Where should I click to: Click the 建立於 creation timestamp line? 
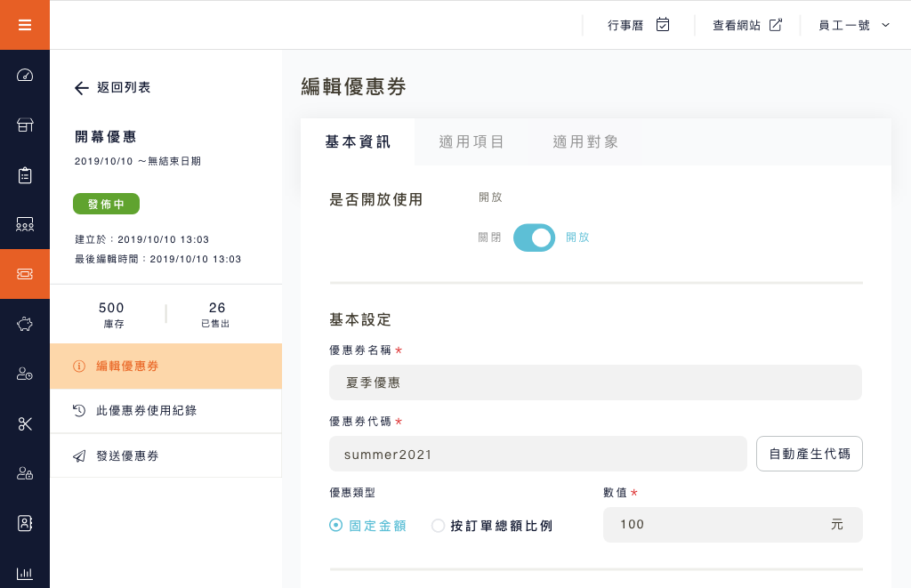(x=141, y=239)
